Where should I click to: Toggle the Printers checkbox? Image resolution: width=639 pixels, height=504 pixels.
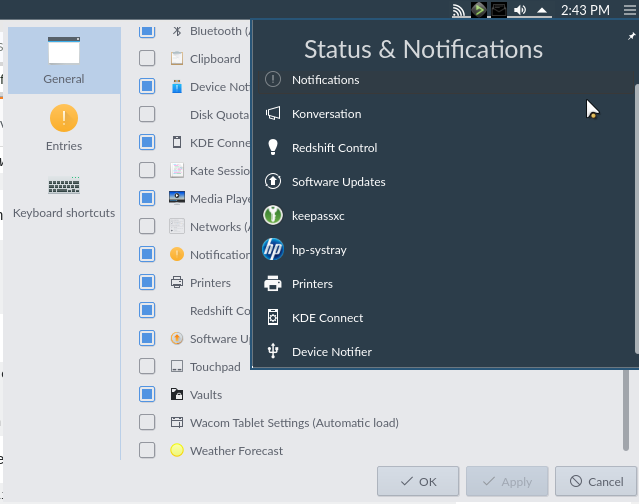pyautogui.click(x=147, y=282)
